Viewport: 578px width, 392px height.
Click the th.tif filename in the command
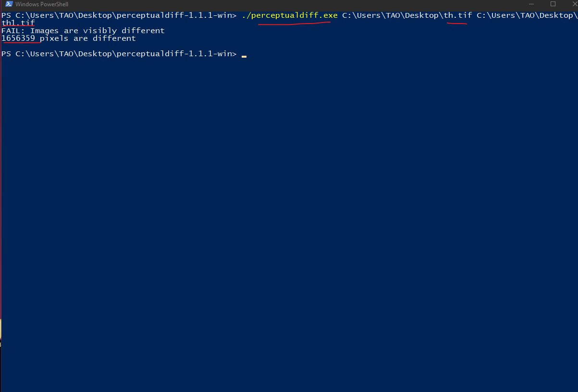(x=457, y=15)
